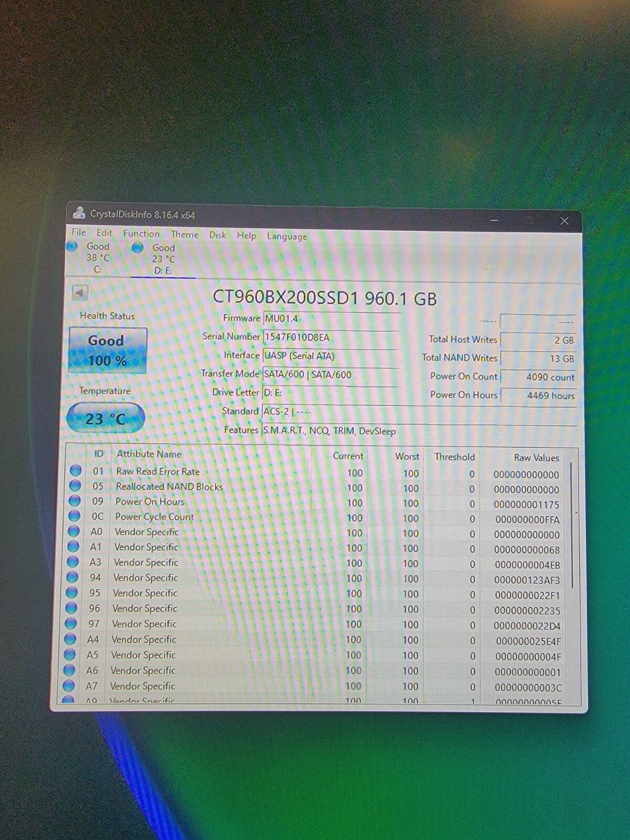Viewport: 630px width, 840px height.
Task: Click the Transfer Mode SATA/600 field
Action: pos(331,374)
